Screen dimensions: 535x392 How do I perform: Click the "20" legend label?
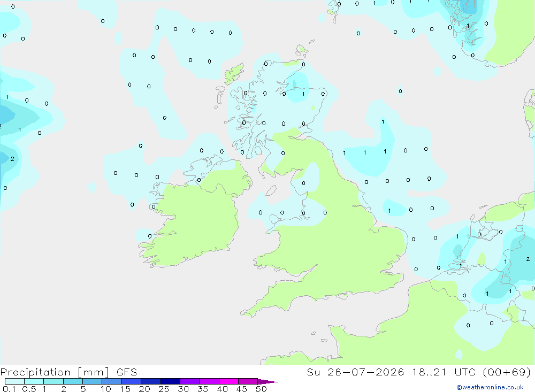(x=144, y=389)
